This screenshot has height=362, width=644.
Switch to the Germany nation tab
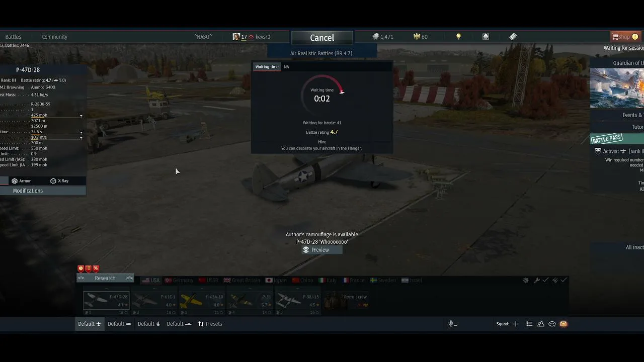pos(179,281)
